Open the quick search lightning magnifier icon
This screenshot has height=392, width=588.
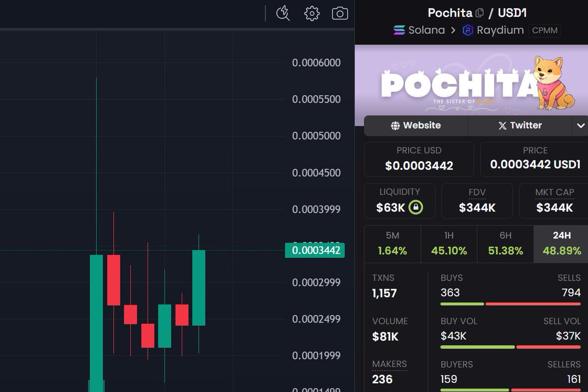pos(283,13)
